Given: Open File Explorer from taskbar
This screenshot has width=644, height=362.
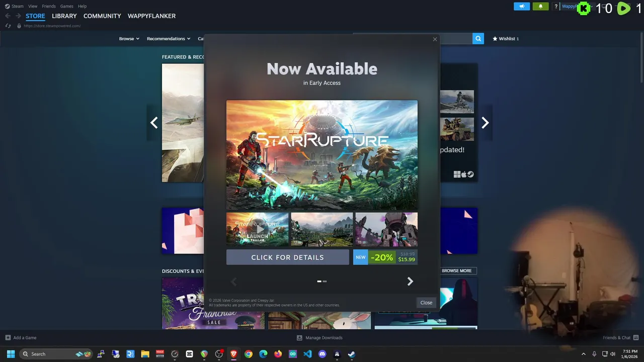Looking at the screenshot, I should click(x=145, y=354).
